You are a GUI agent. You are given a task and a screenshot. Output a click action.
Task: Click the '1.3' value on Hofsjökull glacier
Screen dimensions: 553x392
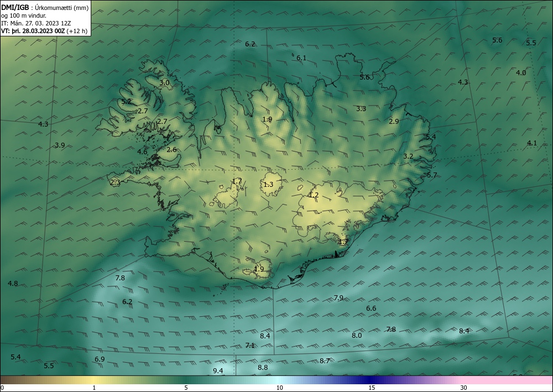point(268,184)
